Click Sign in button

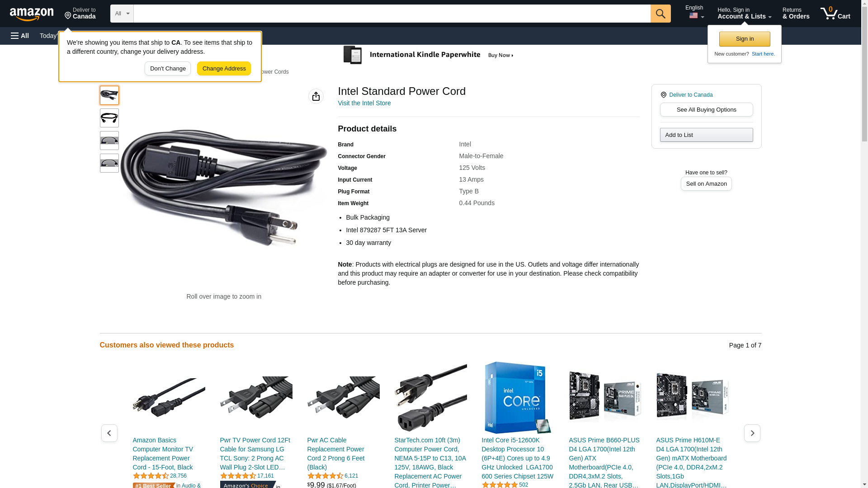[x=745, y=39]
